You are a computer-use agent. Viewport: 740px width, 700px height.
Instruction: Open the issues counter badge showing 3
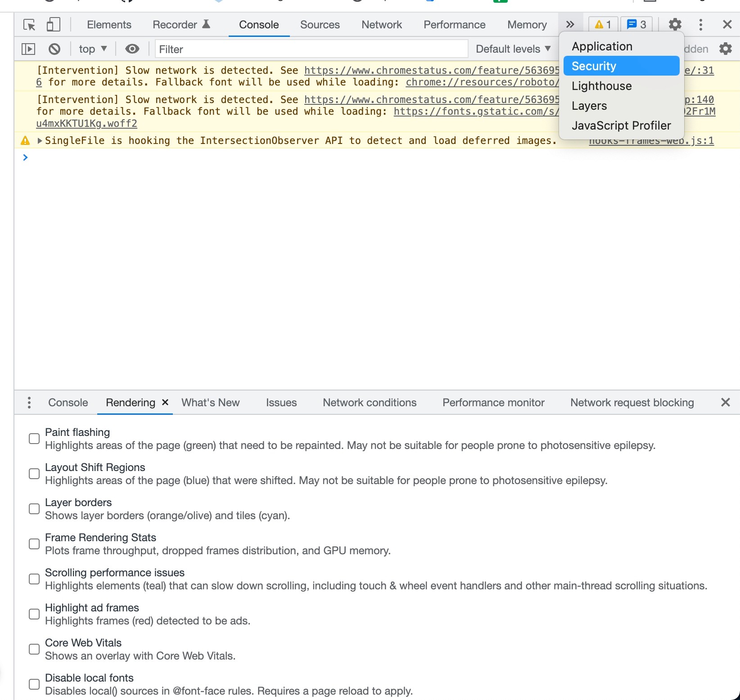click(636, 24)
